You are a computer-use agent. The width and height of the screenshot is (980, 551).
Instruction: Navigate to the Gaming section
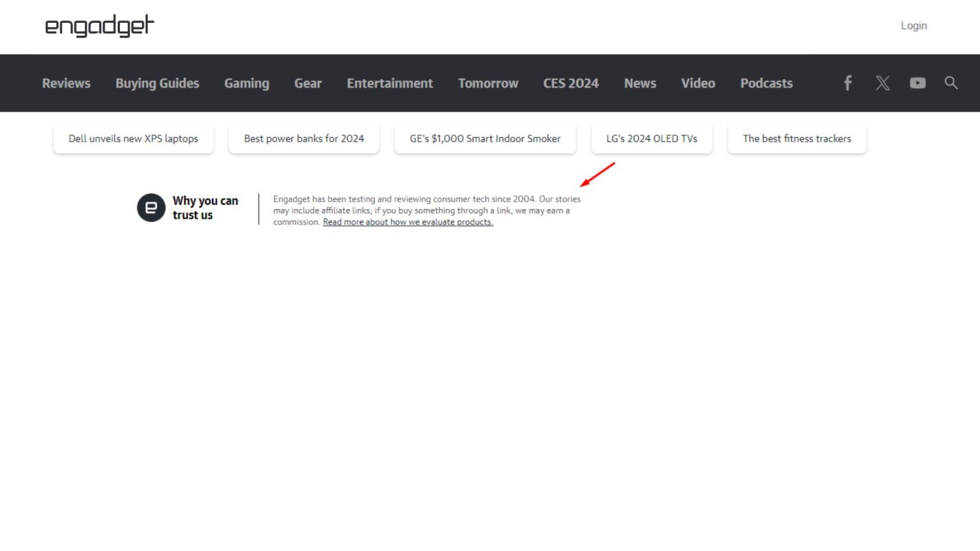(246, 83)
